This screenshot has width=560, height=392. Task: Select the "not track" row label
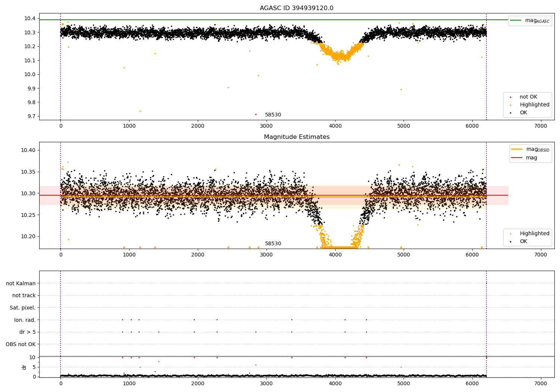pos(24,296)
